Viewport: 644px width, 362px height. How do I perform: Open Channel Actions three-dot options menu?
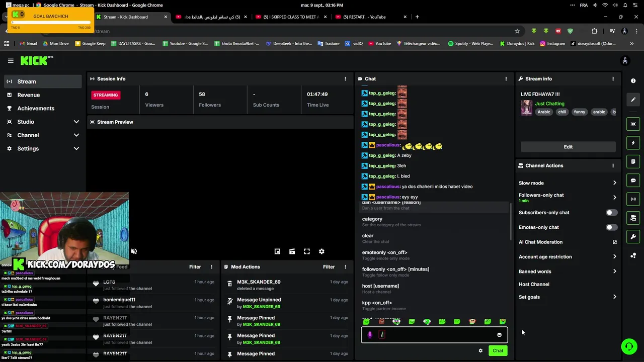[x=613, y=165]
